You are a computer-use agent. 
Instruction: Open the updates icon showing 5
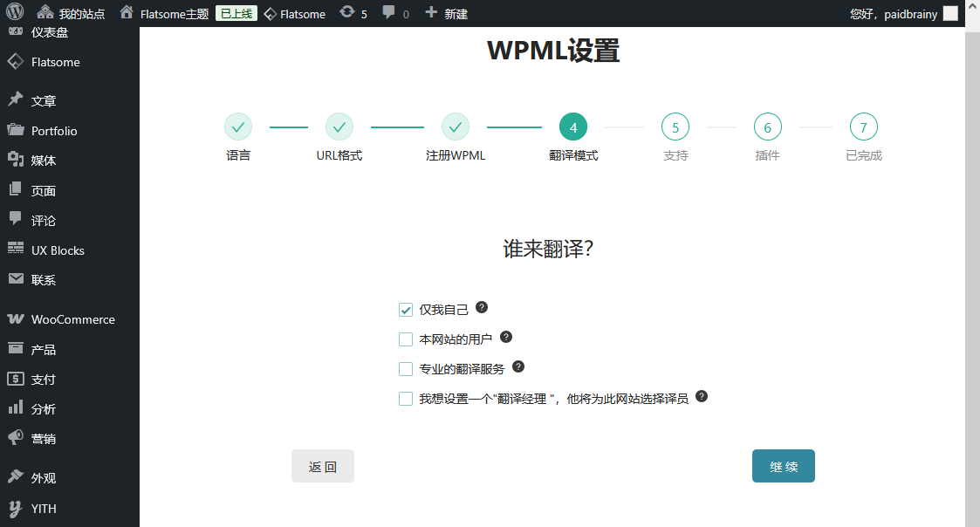coord(353,13)
